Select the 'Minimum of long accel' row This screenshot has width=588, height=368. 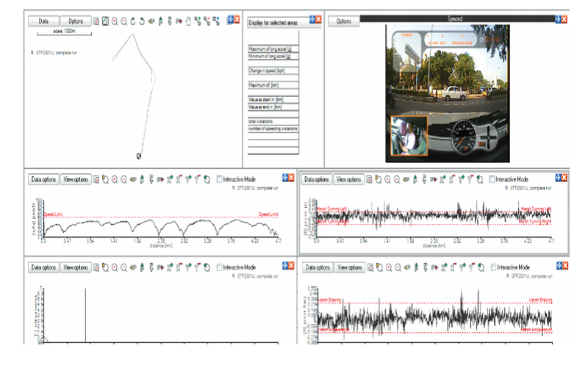pos(273,57)
